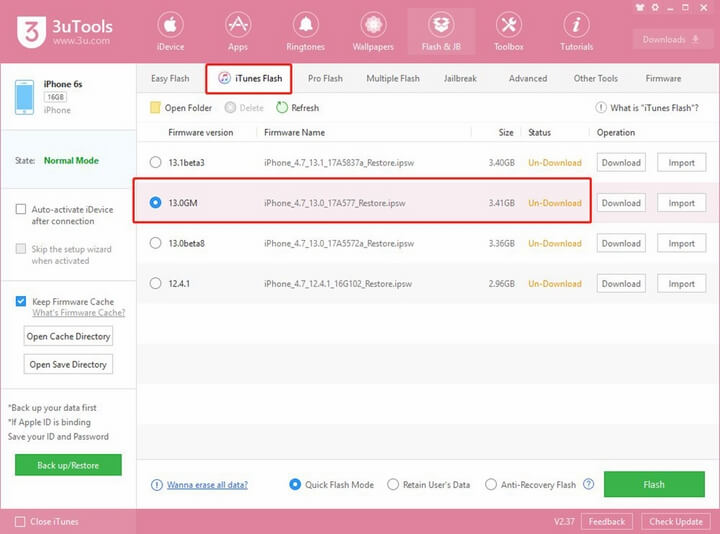
Task: Send Feedback from the status bar
Action: pyautogui.click(x=607, y=522)
